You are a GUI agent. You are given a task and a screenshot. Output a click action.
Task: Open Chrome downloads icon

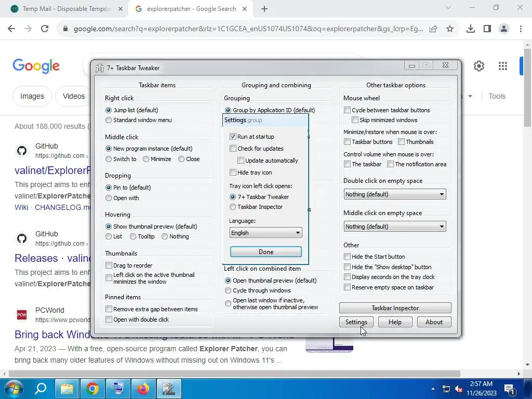click(x=471, y=29)
